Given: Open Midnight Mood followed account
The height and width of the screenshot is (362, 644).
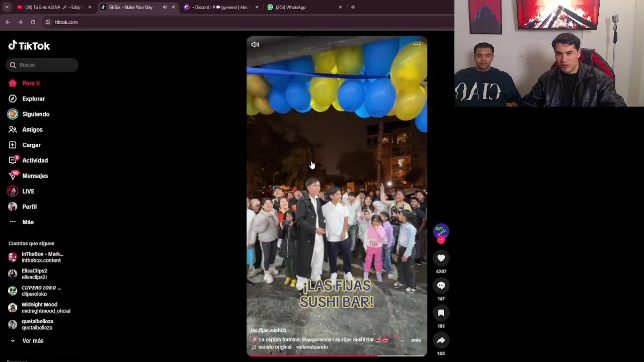Looking at the screenshot, I should [40, 308].
